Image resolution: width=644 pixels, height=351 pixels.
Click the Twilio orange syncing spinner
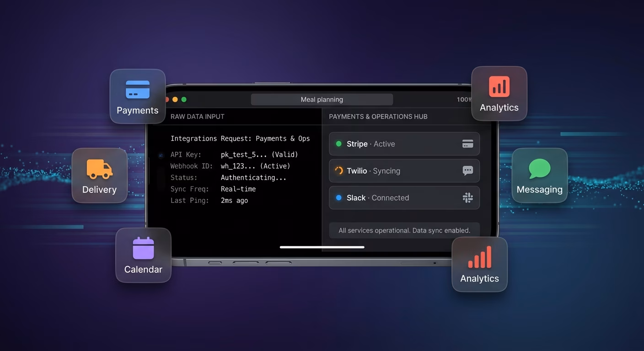[339, 171]
